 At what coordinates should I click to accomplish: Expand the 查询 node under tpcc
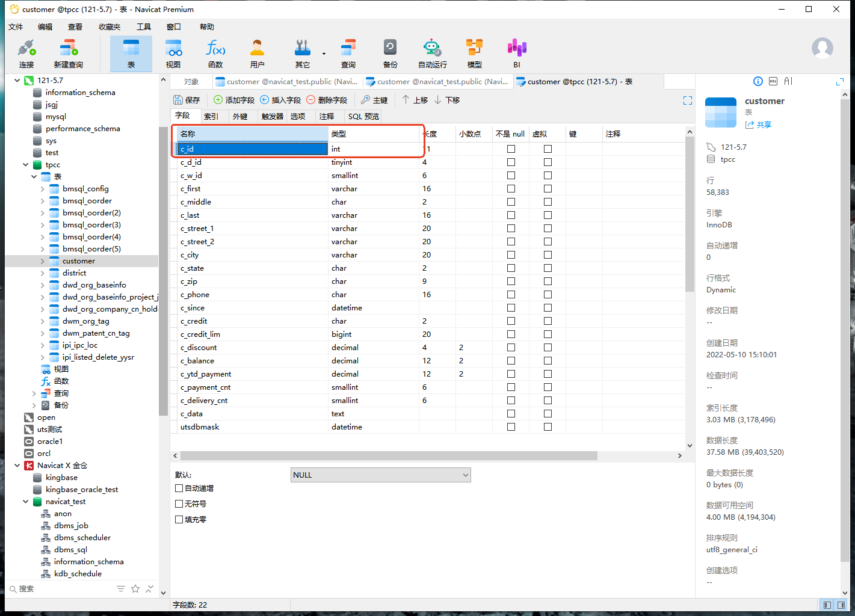[x=34, y=393]
